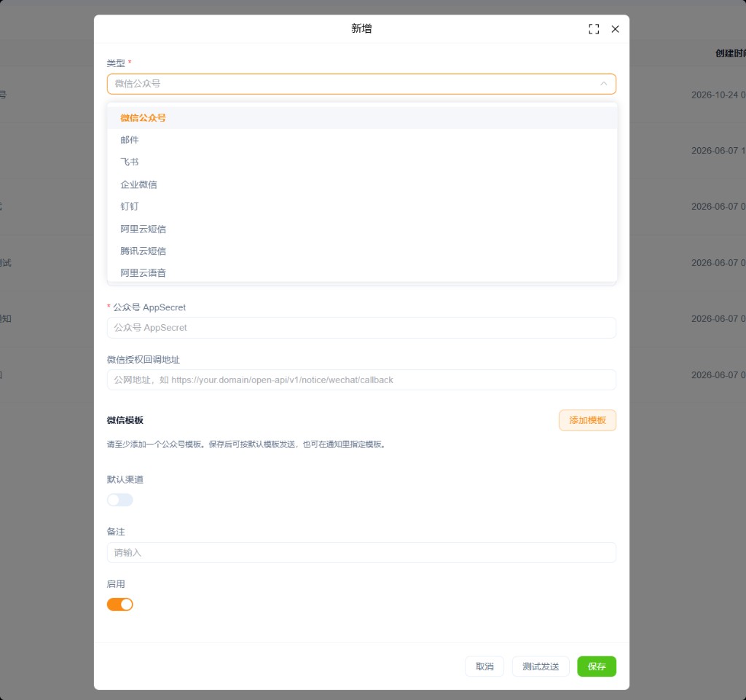Select 企业微信 option
The image size is (746, 700).
(x=362, y=184)
